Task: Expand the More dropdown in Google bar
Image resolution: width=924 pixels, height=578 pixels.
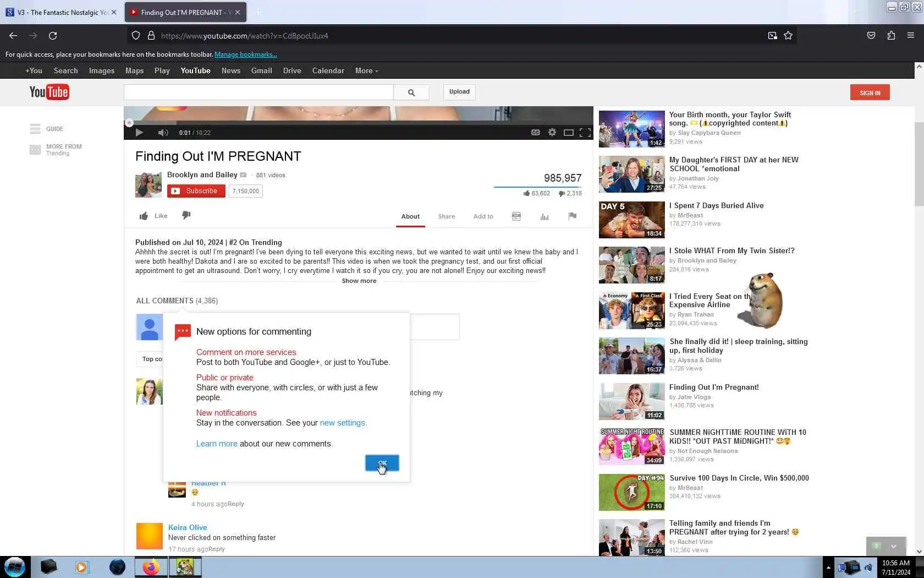Action: click(366, 70)
